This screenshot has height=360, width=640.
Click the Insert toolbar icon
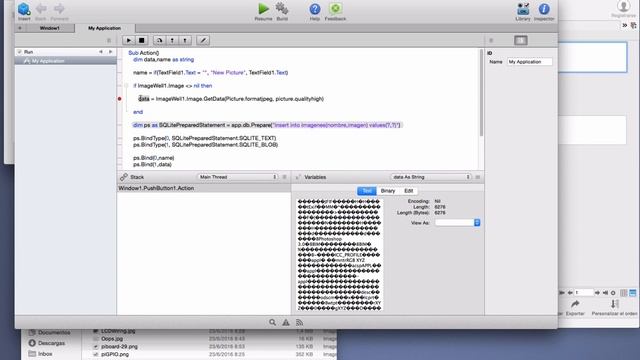click(24, 9)
